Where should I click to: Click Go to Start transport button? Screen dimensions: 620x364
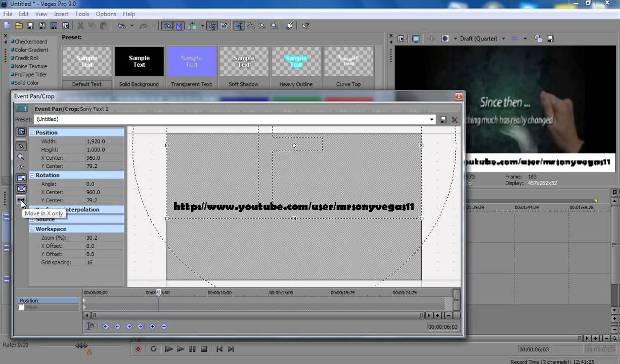(x=219, y=349)
